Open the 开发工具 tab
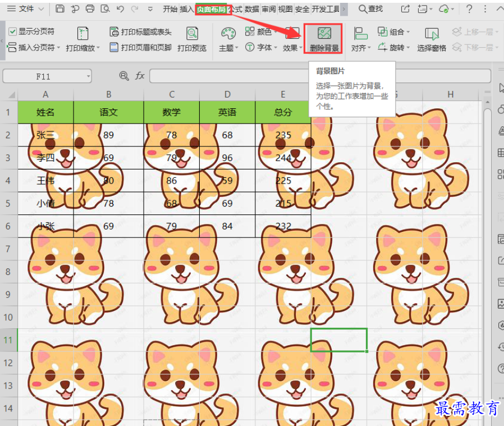Screen dimensions: 504x426 pos(326,10)
